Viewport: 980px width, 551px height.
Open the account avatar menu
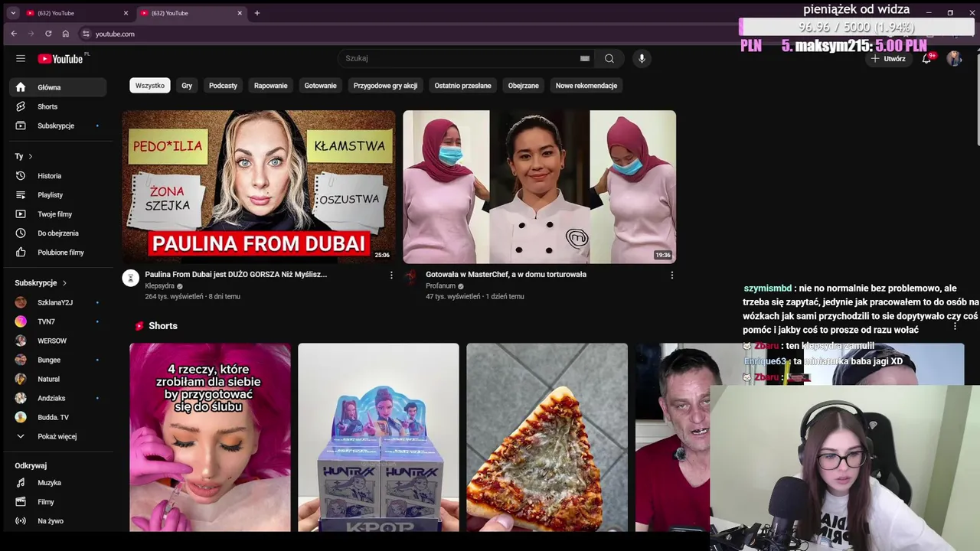954,58
